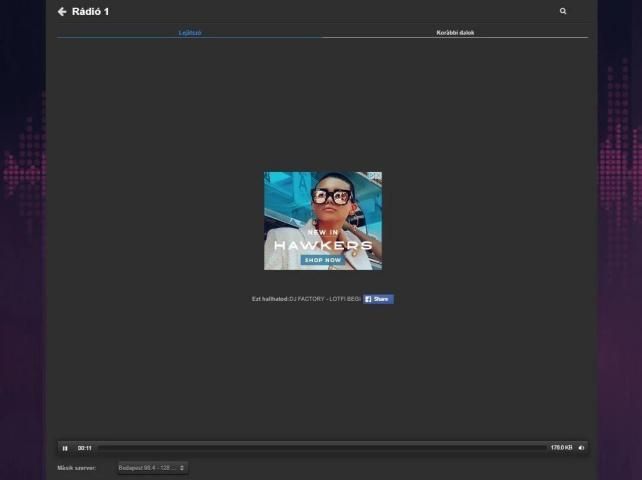Click the 00:11 elapsed time display

pos(85,448)
